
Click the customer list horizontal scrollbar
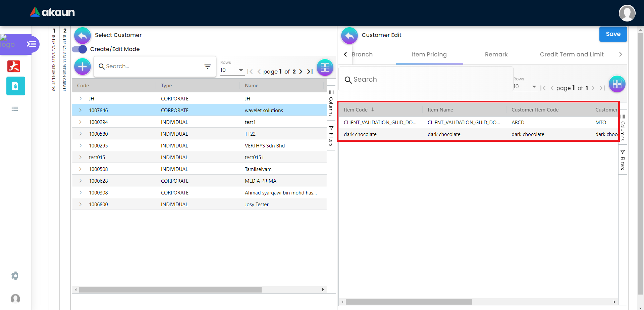pyautogui.click(x=170, y=290)
